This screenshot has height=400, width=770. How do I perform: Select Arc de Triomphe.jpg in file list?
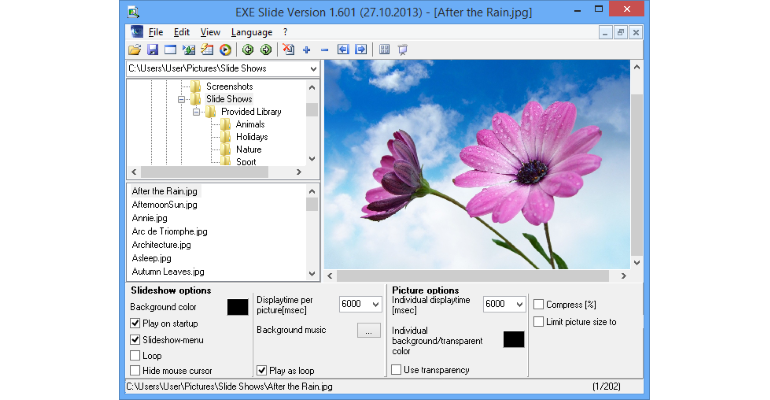pyautogui.click(x=169, y=231)
